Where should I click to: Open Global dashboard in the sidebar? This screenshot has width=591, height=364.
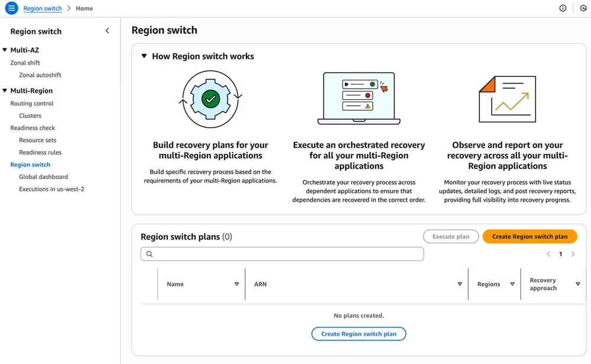pyautogui.click(x=43, y=177)
